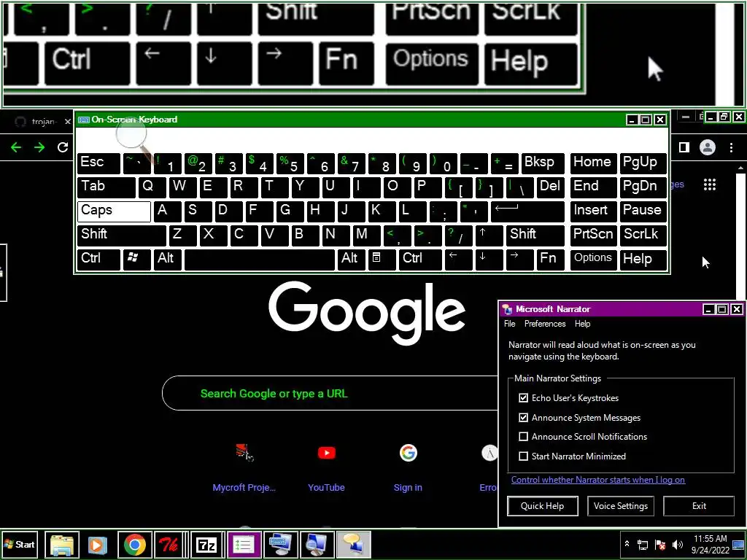Click Bksp key on On-Screen Keyboard

543,163
